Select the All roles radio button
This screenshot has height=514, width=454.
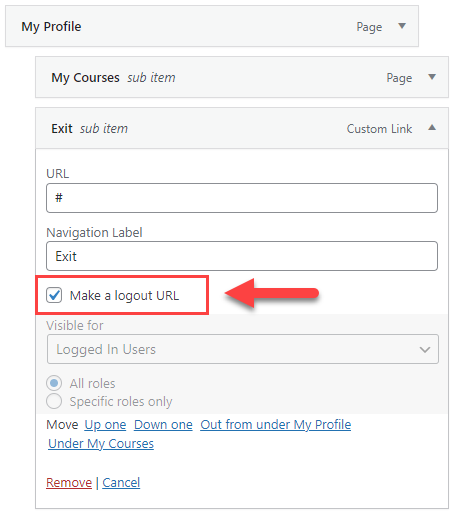pos(54,383)
